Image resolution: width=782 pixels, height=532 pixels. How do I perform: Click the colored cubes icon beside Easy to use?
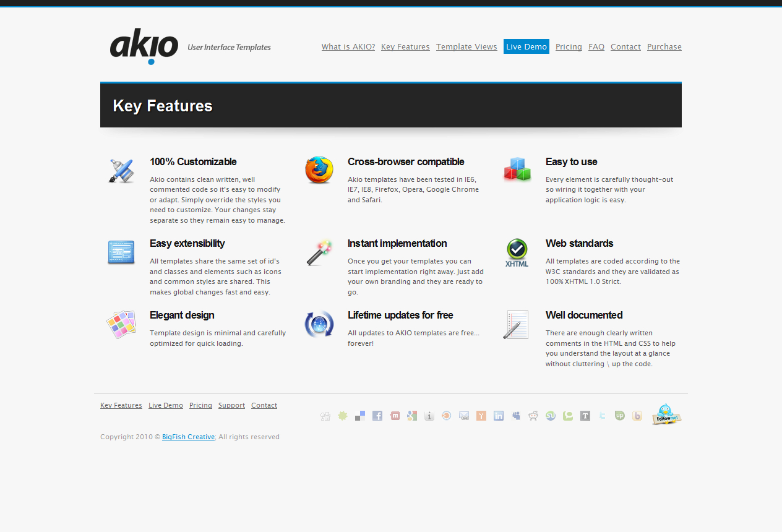[517, 169]
